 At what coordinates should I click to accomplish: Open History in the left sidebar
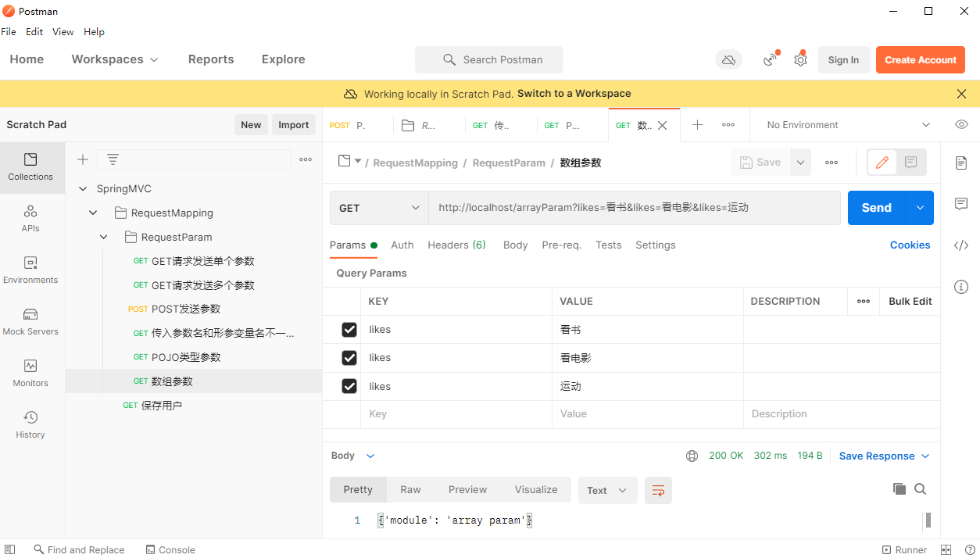30,424
